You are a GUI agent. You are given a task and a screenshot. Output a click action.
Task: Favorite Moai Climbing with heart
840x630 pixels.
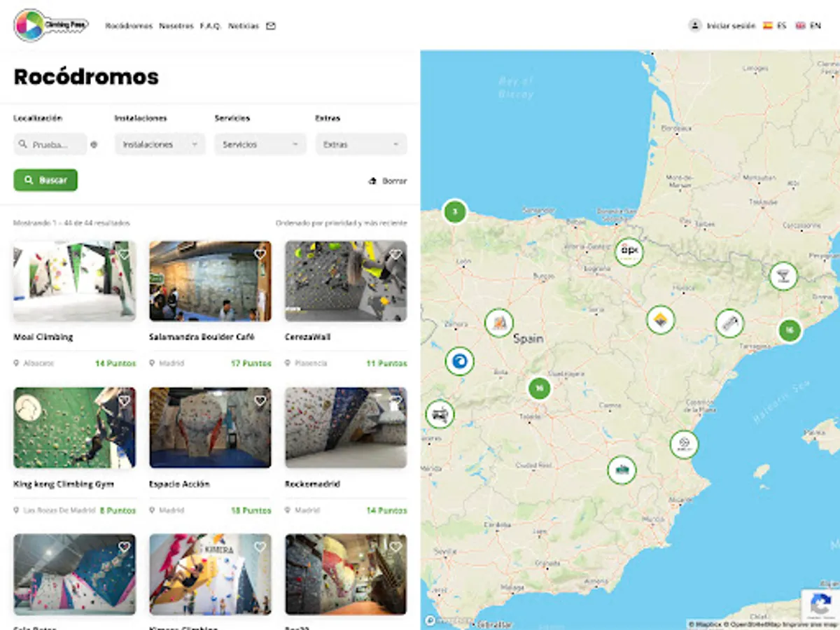[x=124, y=254]
